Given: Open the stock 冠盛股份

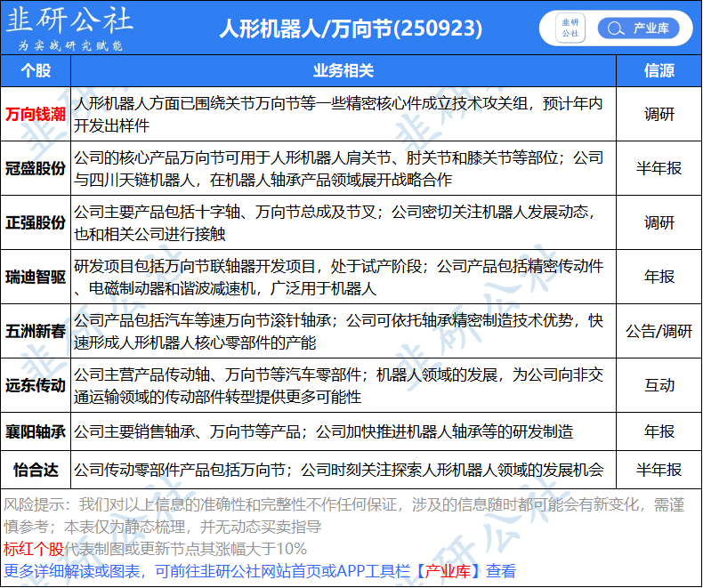Looking at the screenshot, I should [36, 168].
